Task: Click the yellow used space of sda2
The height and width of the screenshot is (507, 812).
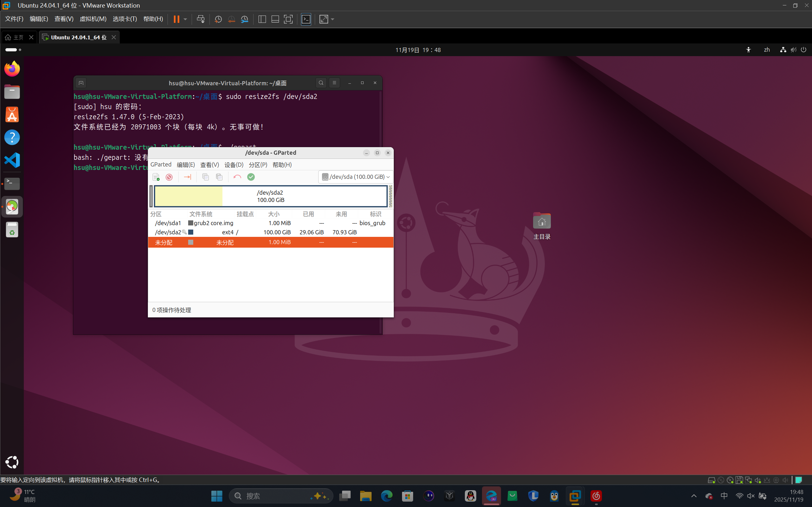Action: click(x=188, y=196)
